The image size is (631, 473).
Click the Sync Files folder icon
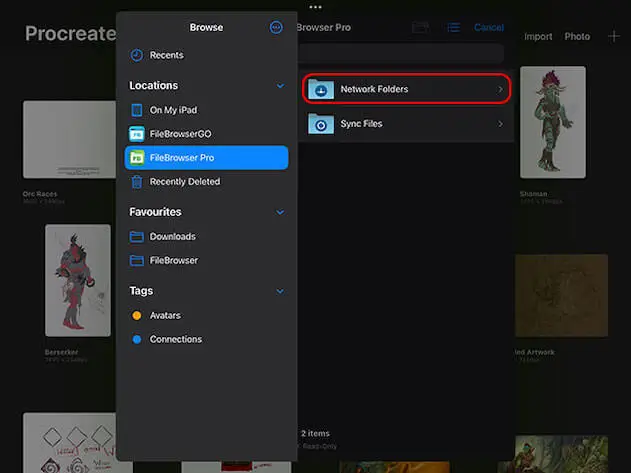click(321, 124)
